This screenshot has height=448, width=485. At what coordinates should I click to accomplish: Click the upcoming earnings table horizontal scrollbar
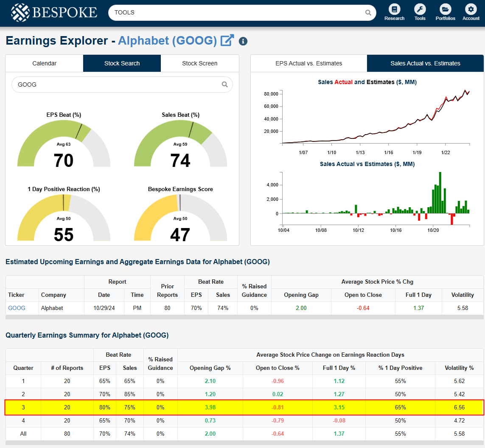click(244, 317)
